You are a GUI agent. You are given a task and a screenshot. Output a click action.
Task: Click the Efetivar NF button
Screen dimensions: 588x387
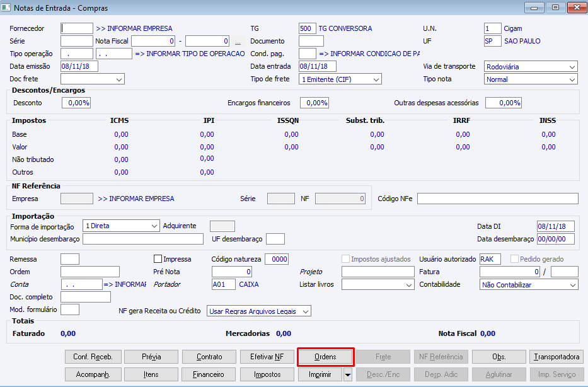coord(267,357)
